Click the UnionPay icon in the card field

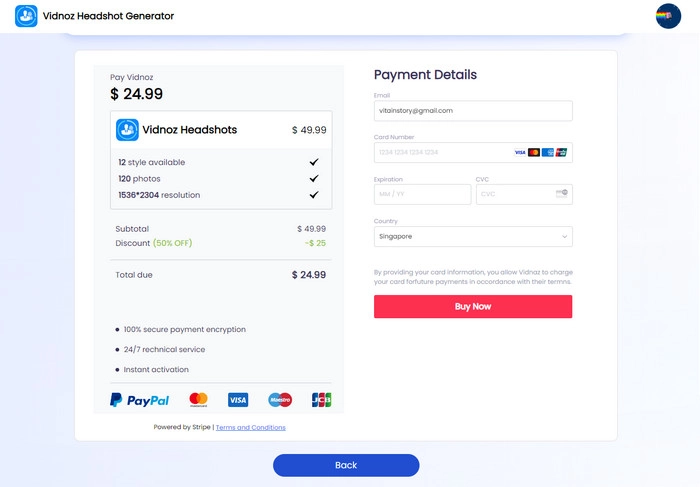click(x=561, y=152)
